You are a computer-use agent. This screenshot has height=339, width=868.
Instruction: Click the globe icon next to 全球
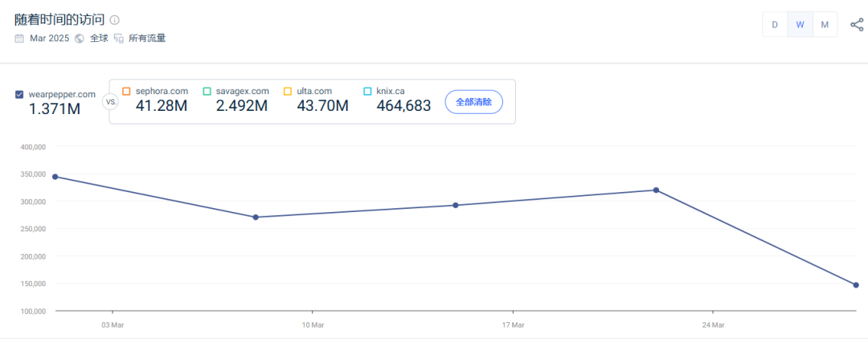[x=80, y=38]
